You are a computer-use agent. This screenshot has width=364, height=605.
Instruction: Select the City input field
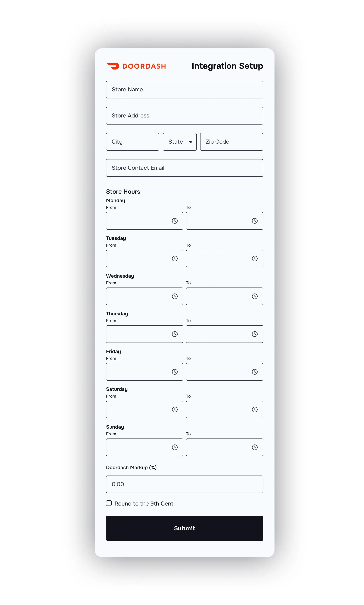tap(132, 142)
